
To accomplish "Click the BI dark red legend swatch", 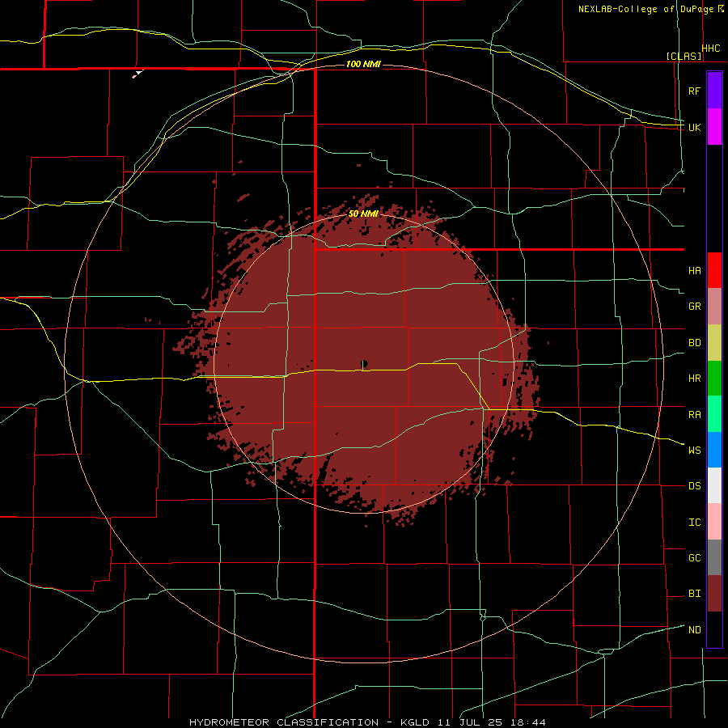I will click(x=714, y=594).
